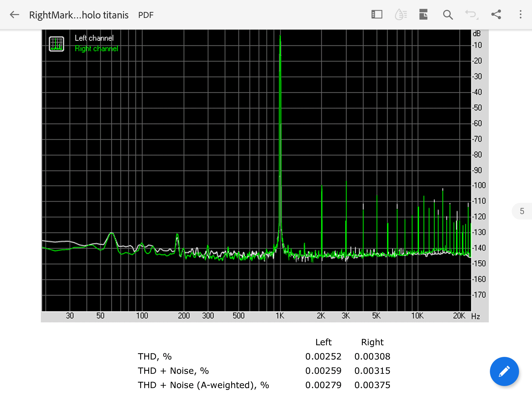Tap the blue pencil edit button

point(504,371)
